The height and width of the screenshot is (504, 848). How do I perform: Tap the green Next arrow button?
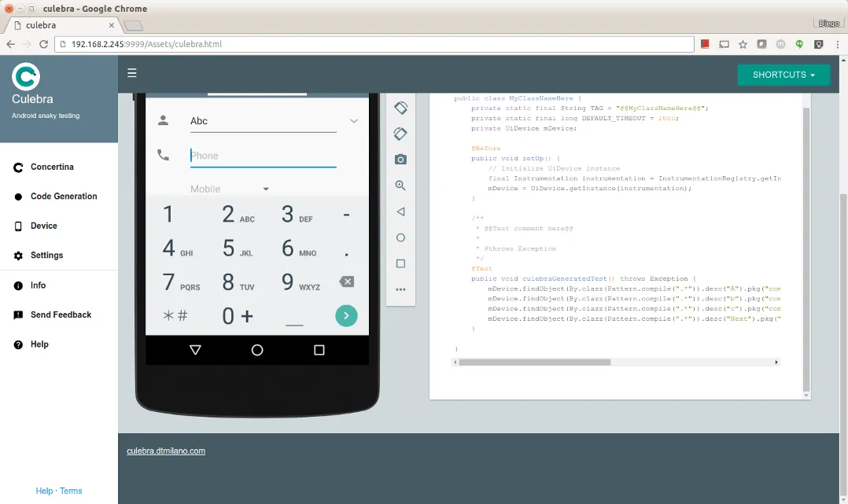[x=346, y=315]
